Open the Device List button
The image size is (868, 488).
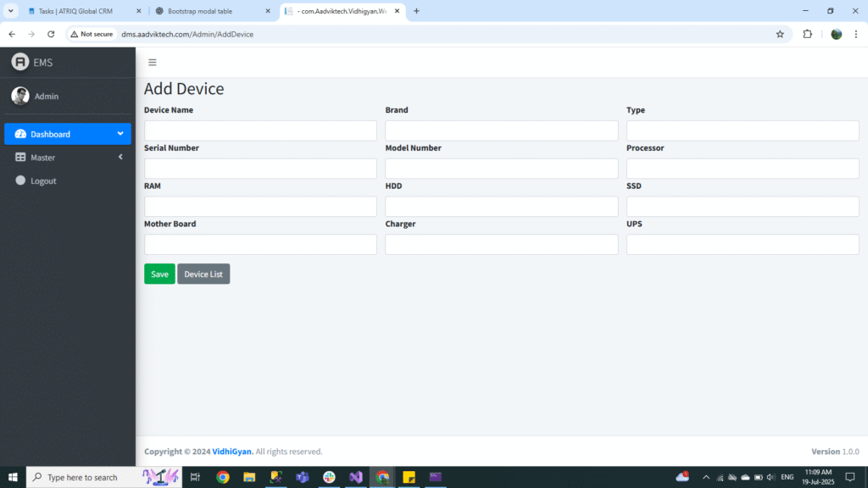(x=203, y=274)
